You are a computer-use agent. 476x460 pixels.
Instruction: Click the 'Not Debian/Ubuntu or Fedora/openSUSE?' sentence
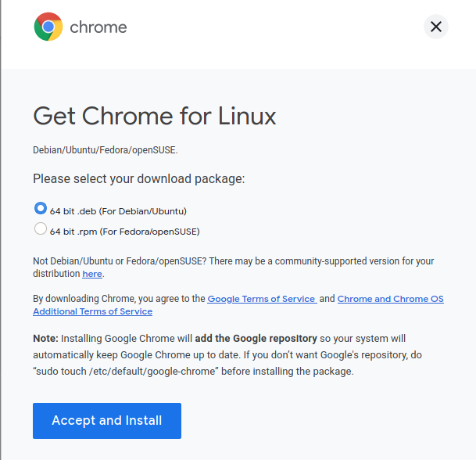pos(120,261)
